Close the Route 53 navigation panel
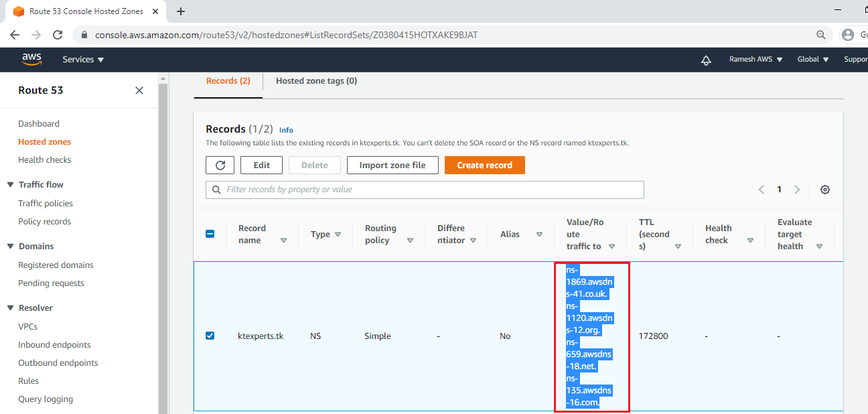Screen dimensions: 868x414 (x=139, y=90)
